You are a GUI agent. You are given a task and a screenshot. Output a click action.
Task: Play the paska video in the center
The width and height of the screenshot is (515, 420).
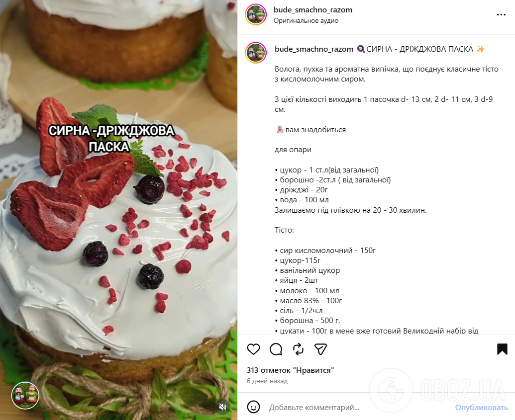tap(118, 210)
